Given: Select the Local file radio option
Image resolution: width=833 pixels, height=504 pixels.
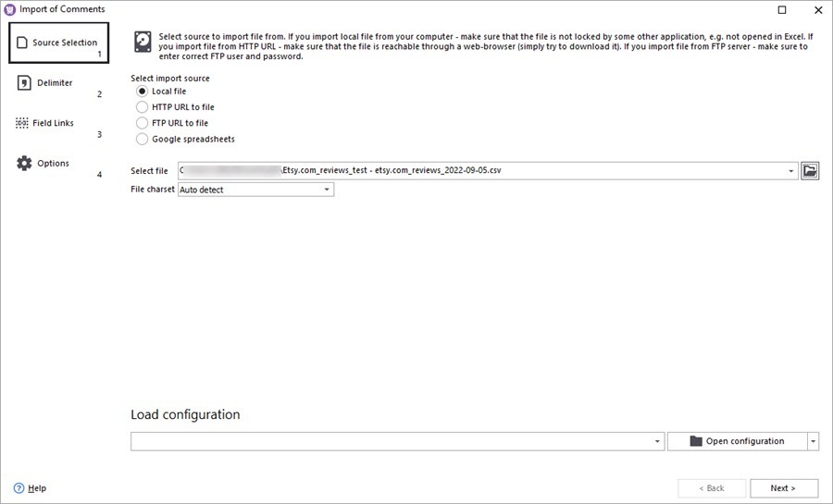Looking at the screenshot, I should click(x=142, y=92).
